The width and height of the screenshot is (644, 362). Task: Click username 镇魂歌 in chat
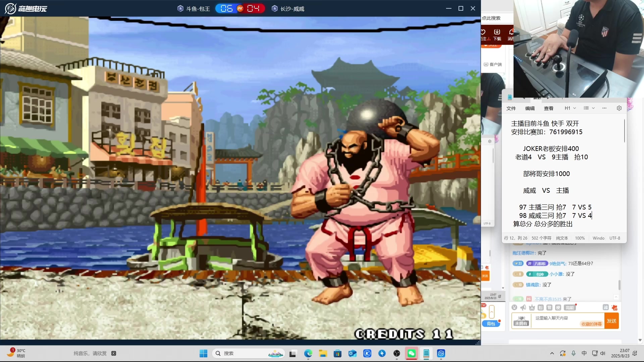coord(533,285)
